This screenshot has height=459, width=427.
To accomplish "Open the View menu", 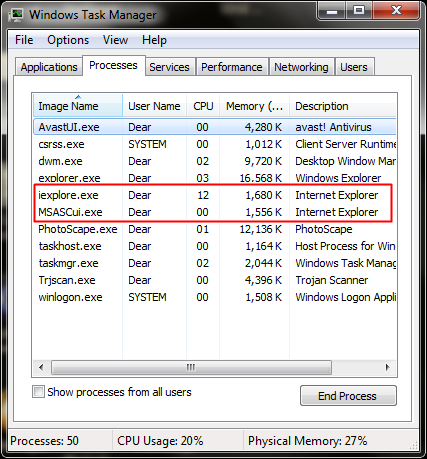I will click(x=115, y=40).
